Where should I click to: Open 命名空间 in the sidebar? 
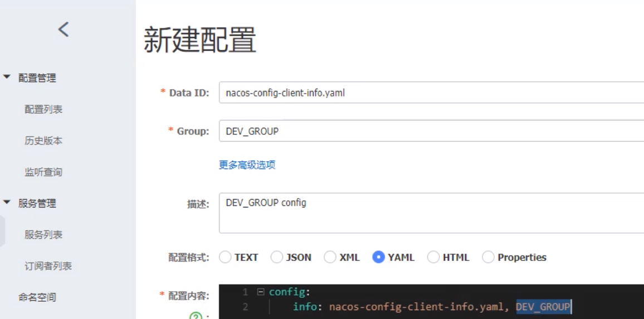[x=37, y=297]
